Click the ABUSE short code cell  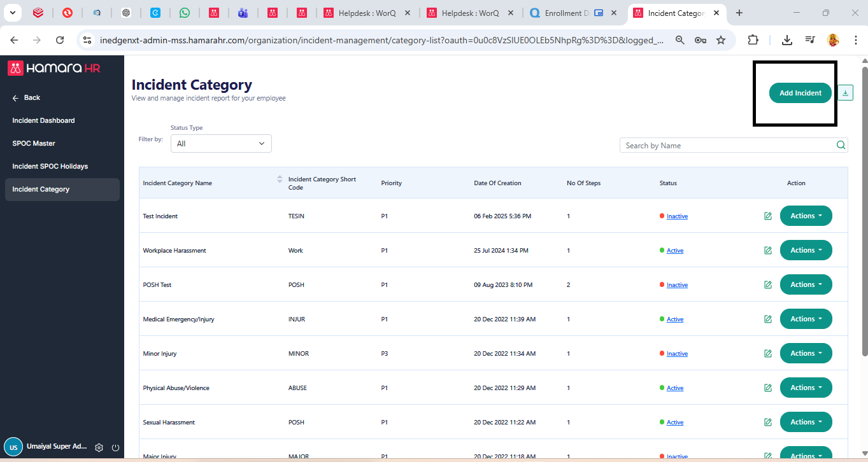tap(298, 388)
